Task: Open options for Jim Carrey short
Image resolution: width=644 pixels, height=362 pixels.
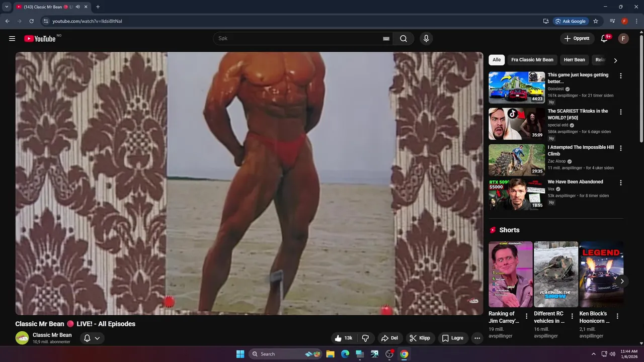Action: (x=526, y=316)
